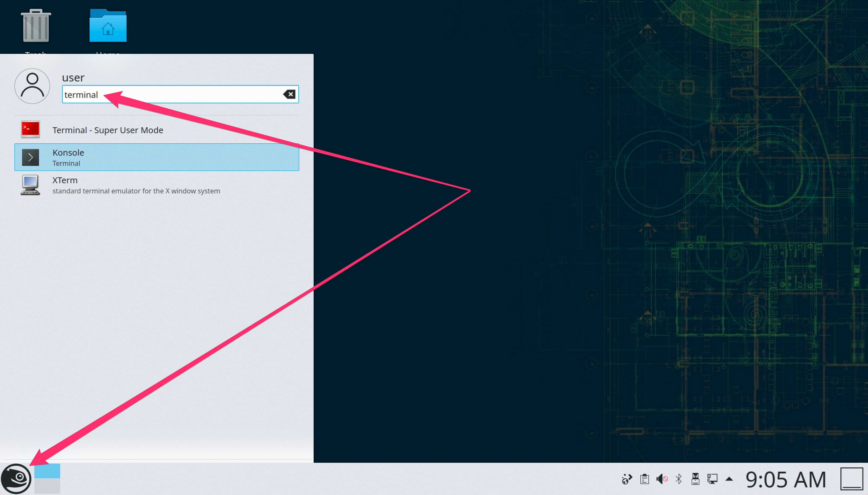
Task: Launch XTerm terminal emulator result
Action: pyautogui.click(x=157, y=185)
